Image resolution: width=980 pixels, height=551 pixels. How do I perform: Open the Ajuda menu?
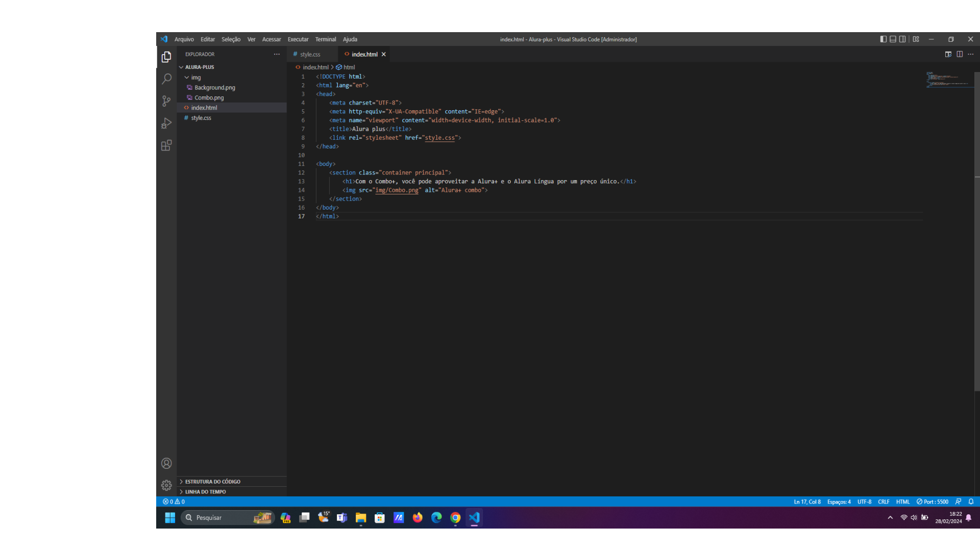click(x=350, y=39)
